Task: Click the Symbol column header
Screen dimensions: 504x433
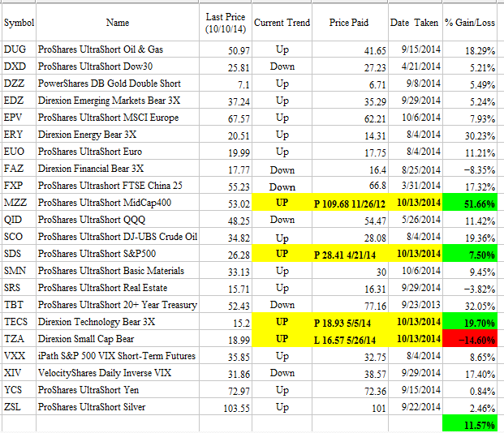Action: tap(19, 23)
